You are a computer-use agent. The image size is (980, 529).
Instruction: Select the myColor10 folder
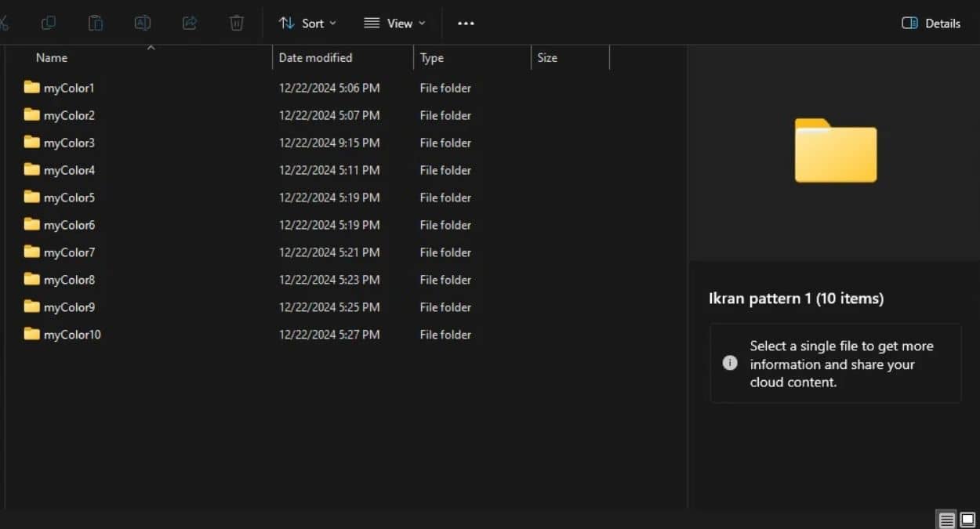pos(62,335)
